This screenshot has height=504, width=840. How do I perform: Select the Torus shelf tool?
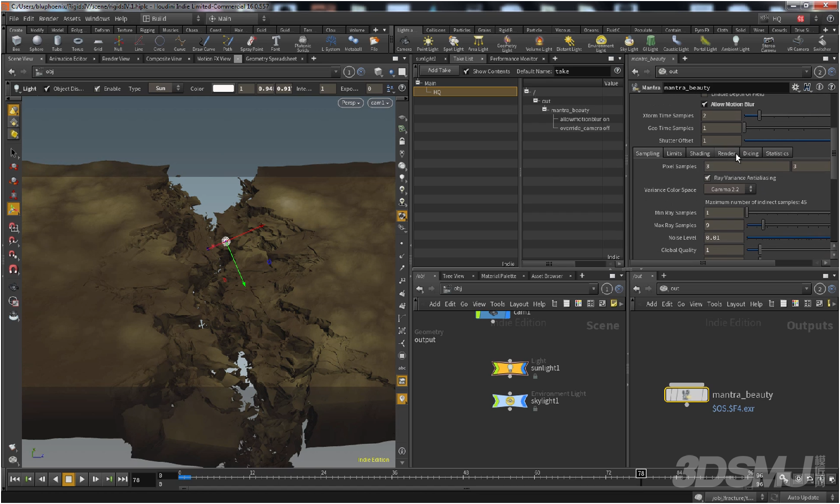[77, 43]
